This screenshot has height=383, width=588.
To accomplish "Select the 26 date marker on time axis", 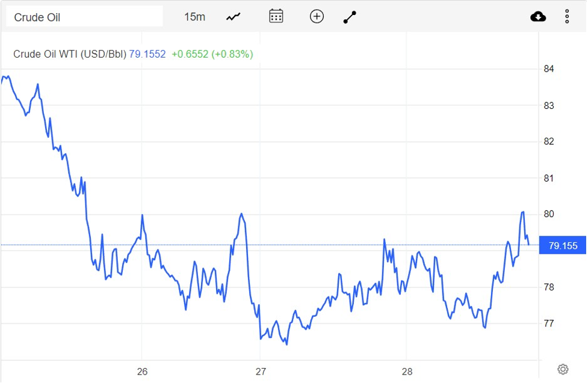I will [x=142, y=372].
